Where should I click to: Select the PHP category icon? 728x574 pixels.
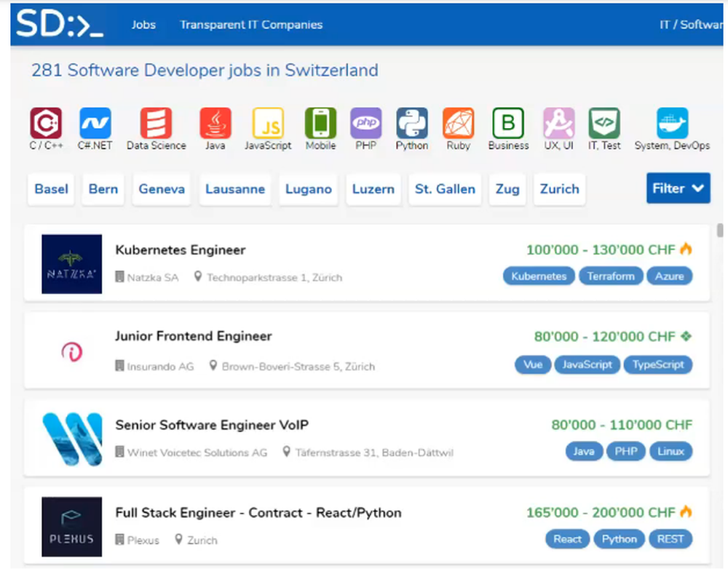tap(366, 123)
